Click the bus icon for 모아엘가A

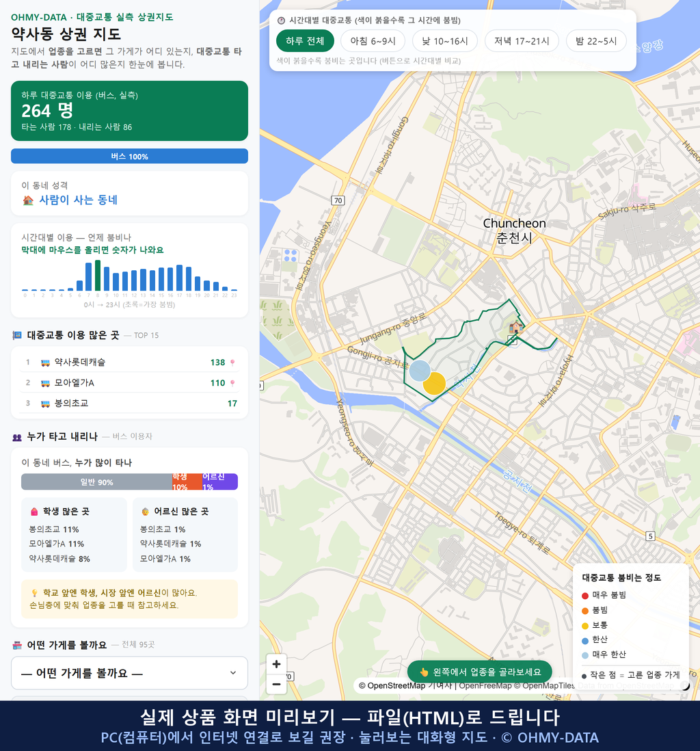[45, 383]
